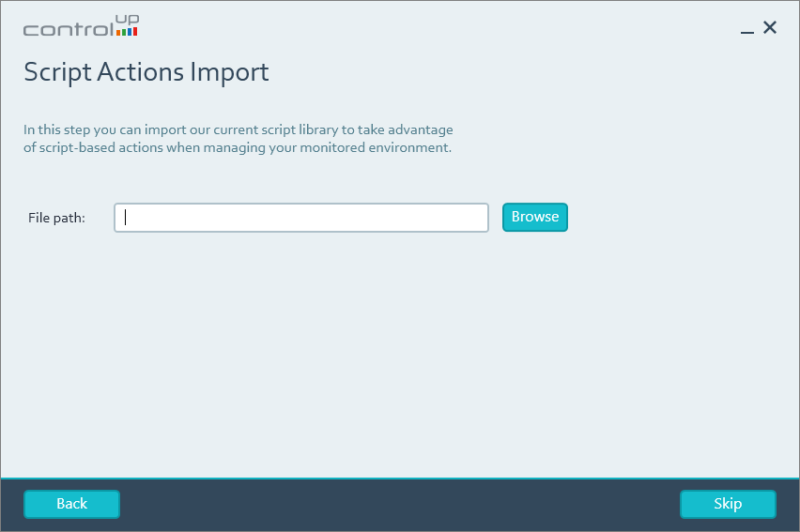Close the ControlUp setup wizard
Screen dimensions: 800x532
[770, 27]
